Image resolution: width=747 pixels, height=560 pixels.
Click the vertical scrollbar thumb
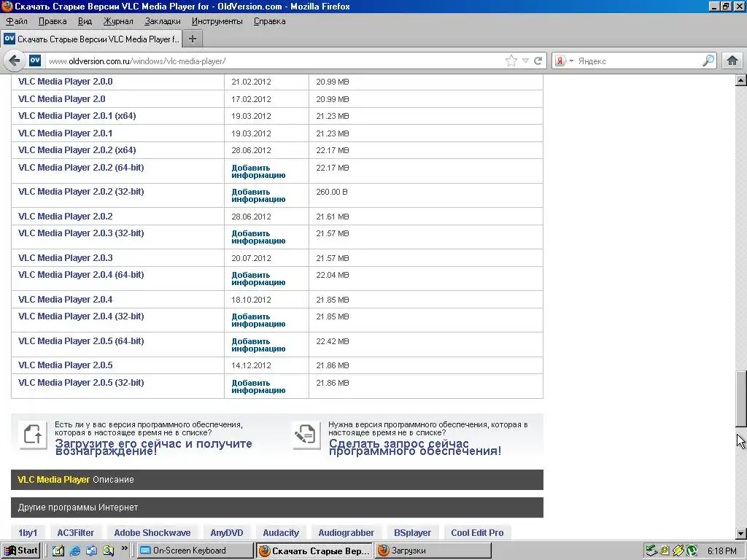[741, 399]
